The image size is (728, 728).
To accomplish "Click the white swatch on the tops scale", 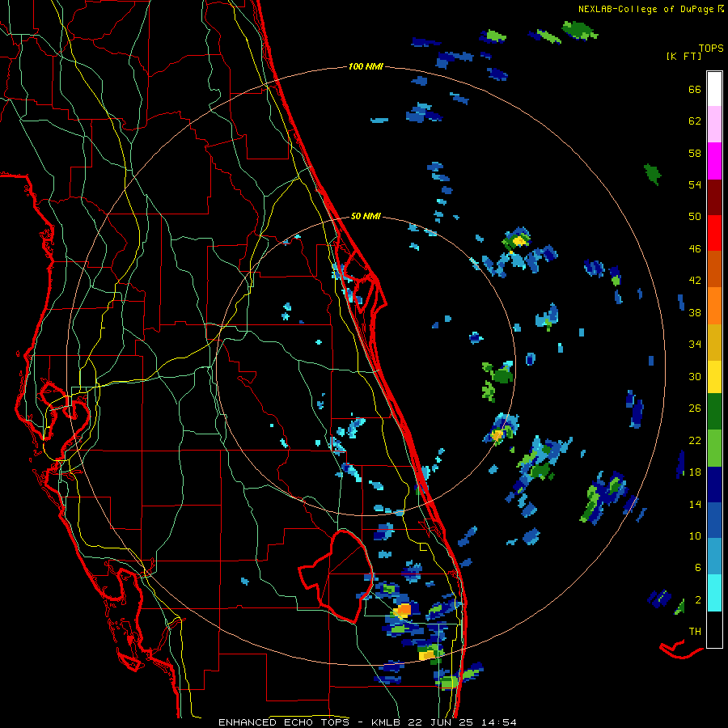I will (714, 89).
